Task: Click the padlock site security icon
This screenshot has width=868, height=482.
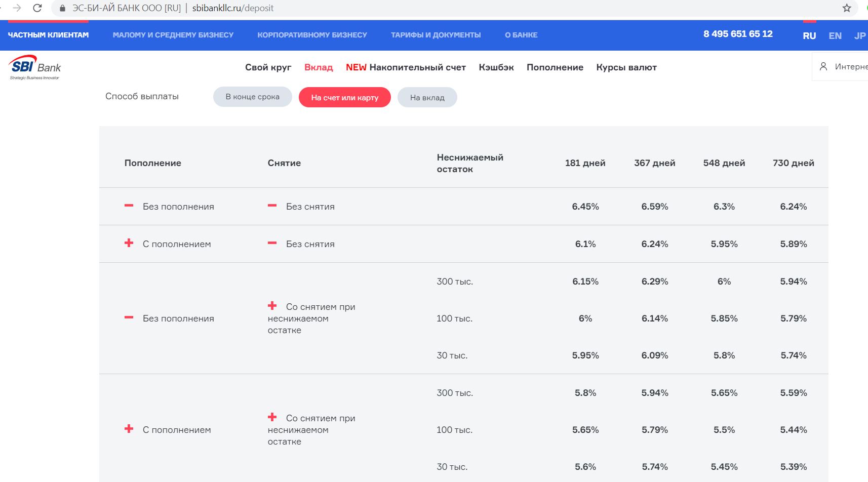Action: click(x=63, y=8)
